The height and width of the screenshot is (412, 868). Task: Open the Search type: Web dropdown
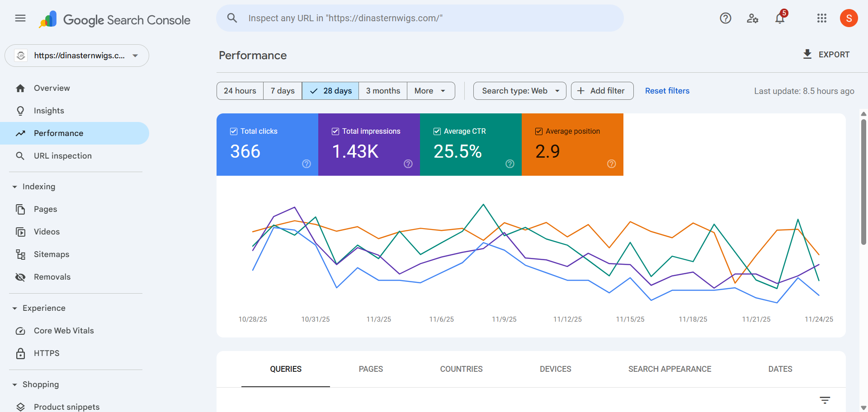click(x=520, y=91)
